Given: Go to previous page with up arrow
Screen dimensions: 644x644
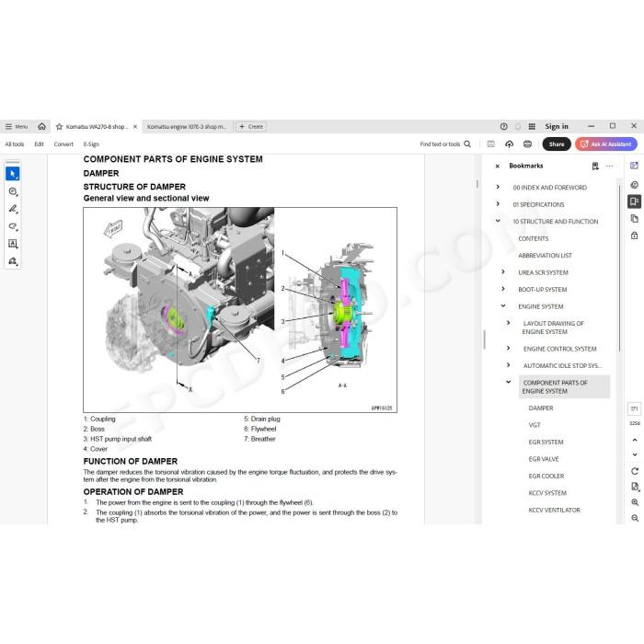Looking at the screenshot, I should 635,440.
